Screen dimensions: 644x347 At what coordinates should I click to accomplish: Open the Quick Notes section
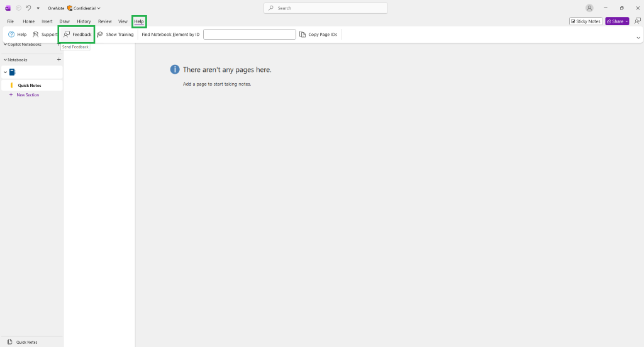pos(32,86)
